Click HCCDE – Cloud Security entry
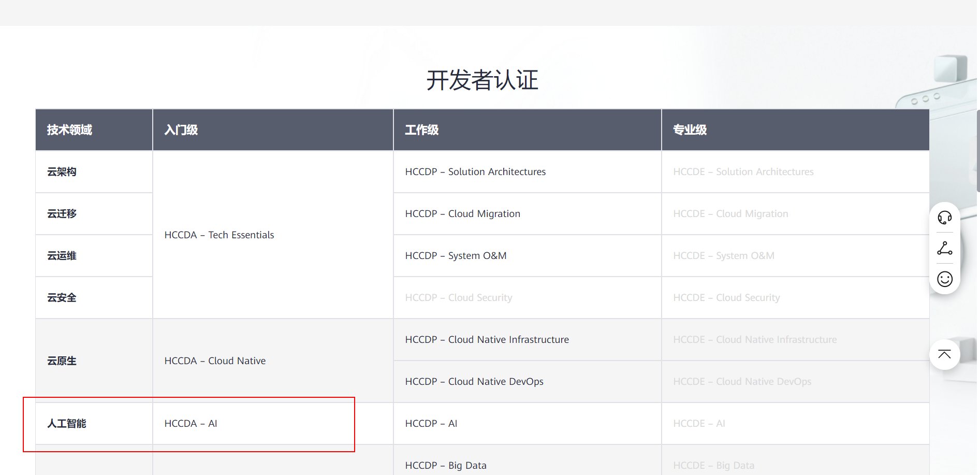The width and height of the screenshot is (980, 475). pos(726,298)
